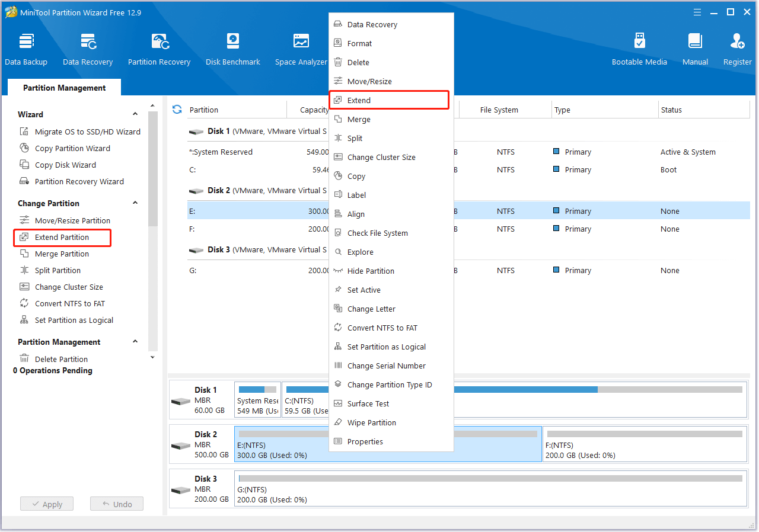Collapse the Change Partition section
Screen dimensions: 759x532
point(135,203)
